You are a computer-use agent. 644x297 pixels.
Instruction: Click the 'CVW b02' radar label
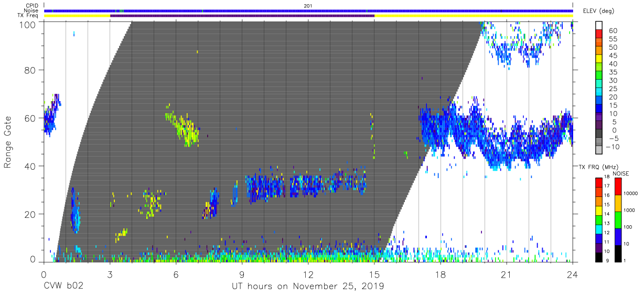[63, 287]
